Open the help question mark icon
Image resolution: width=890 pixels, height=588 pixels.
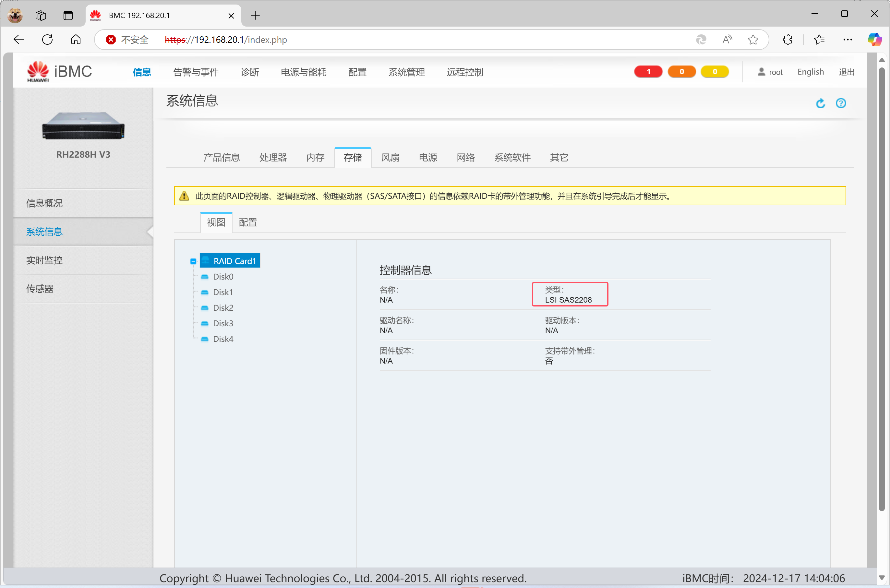pos(840,103)
